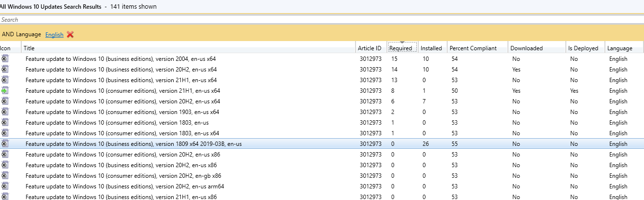This screenshot has width=644, height=200.
Task: Click Article ID 3012973 in the 1809 row
Action: [x=370, y=144]
